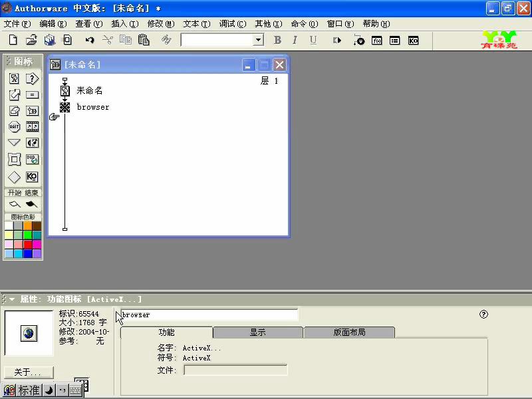The width and height of the screenshot is (532, 399).
Task: Click the Save All toolbar icon
Action: click(x=49, y=40)
